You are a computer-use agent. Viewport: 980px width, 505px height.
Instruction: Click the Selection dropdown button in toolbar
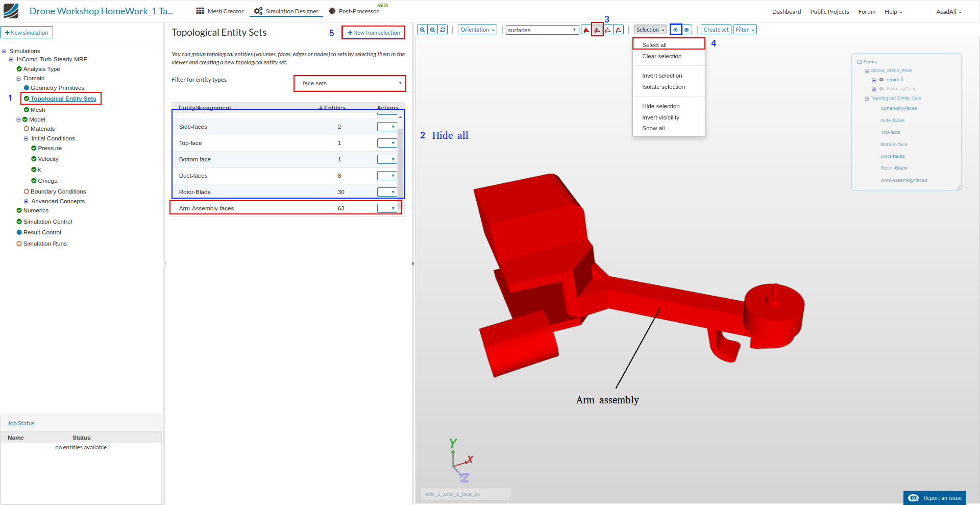[x=650, y=30]
